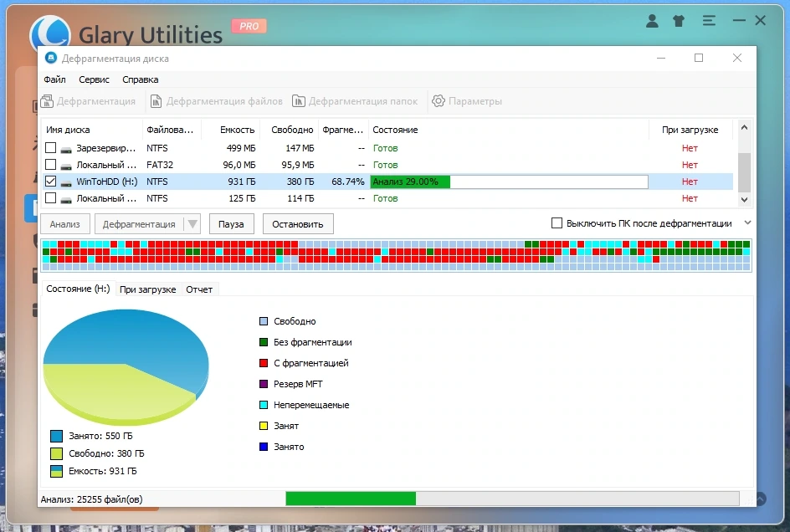Viewport: 790px width, 532px height.
Task: Open the Сервис menu
Action: click(94, 79)
